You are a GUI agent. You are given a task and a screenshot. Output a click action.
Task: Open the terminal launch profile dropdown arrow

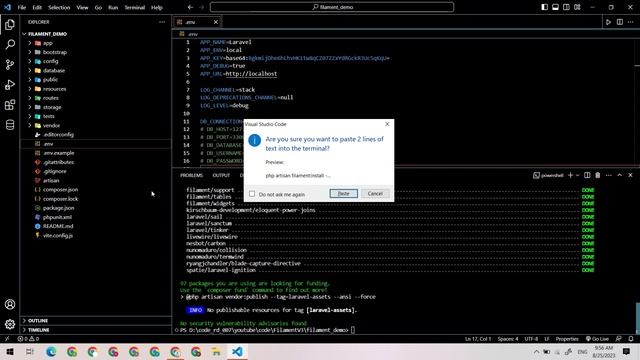pos(578,175)
